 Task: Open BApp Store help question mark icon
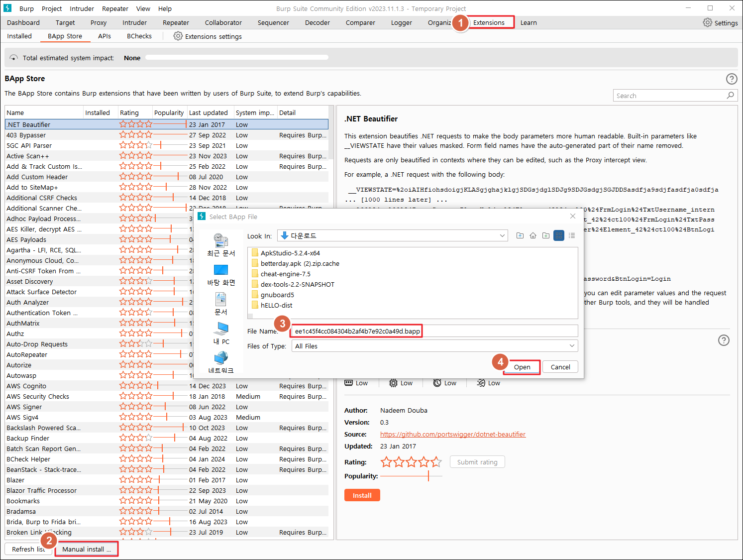click(732, 79)
